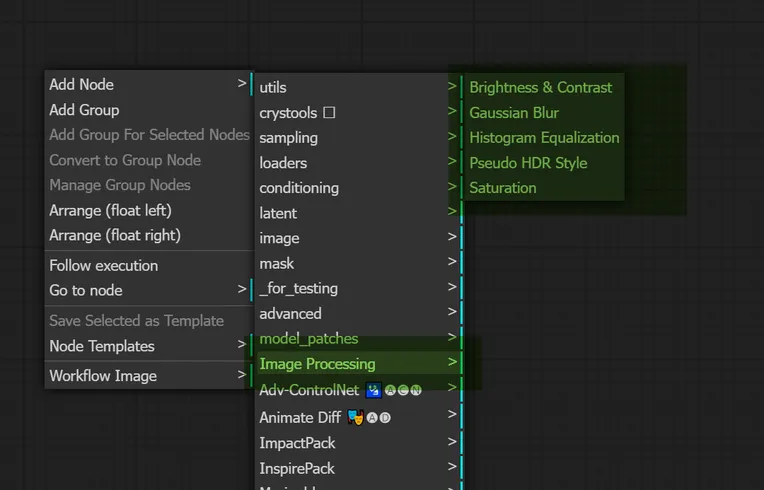This screenshot has height=490, width=764.
Task: Expand the Go to node submenu arrow
Action: point(242,290)
